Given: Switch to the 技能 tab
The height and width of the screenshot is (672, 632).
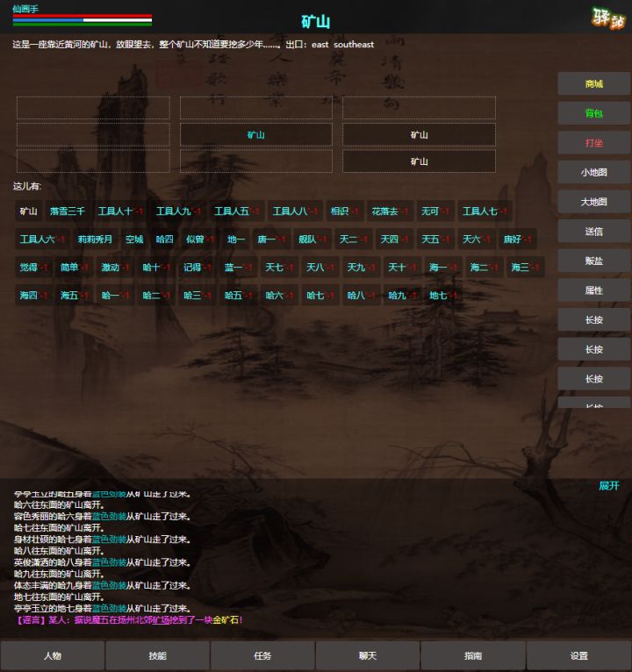Looking at the screenshot, I should point(157,655).
